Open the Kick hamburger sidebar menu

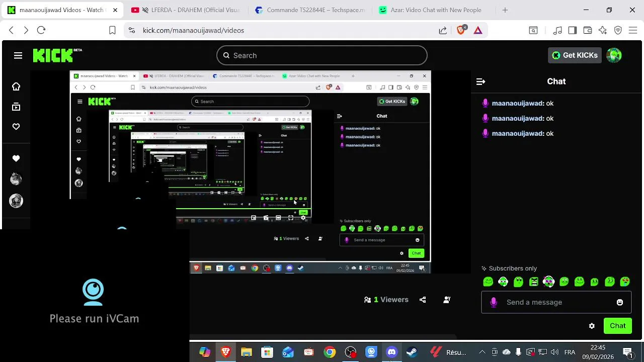(x=18, y=55)
